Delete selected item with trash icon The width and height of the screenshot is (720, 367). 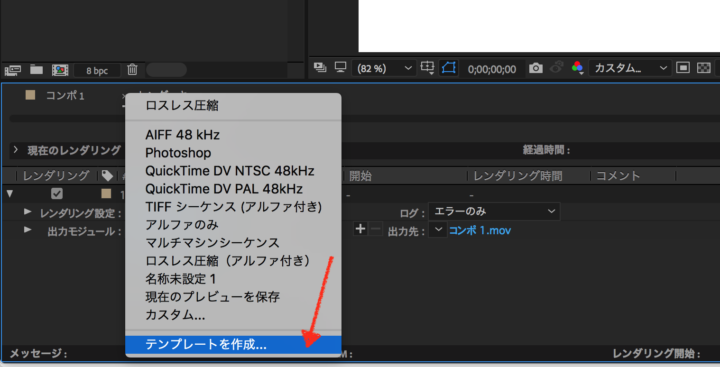pos(132,69)
